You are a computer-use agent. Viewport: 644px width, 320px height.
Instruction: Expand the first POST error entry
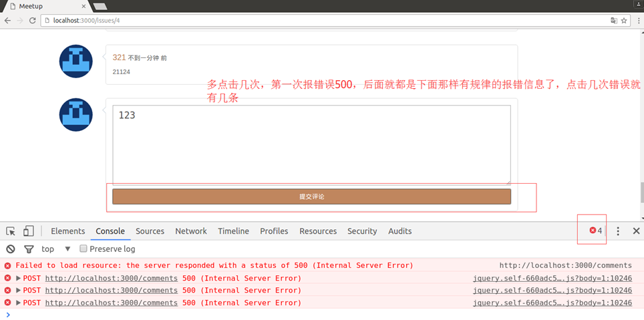19,278
